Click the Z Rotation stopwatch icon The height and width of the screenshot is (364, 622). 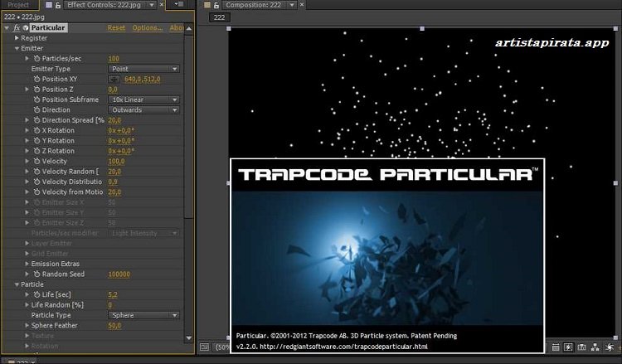pos(36,151)
